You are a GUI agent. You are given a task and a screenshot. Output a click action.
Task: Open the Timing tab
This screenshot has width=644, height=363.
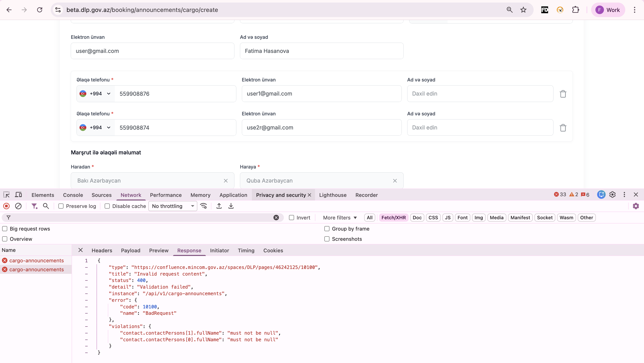pos(246,250)
